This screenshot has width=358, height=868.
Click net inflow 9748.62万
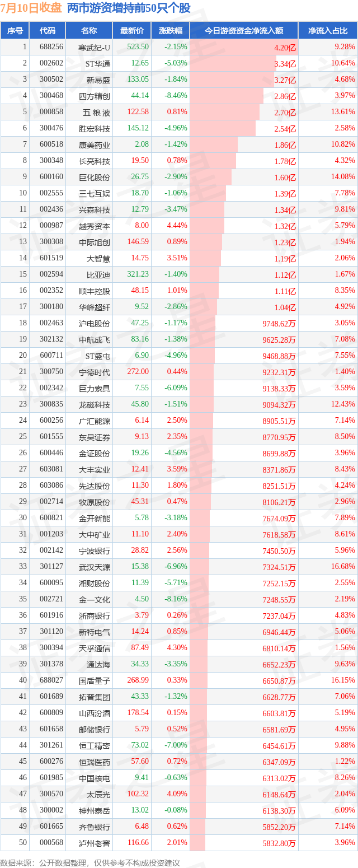coord(279,323)
